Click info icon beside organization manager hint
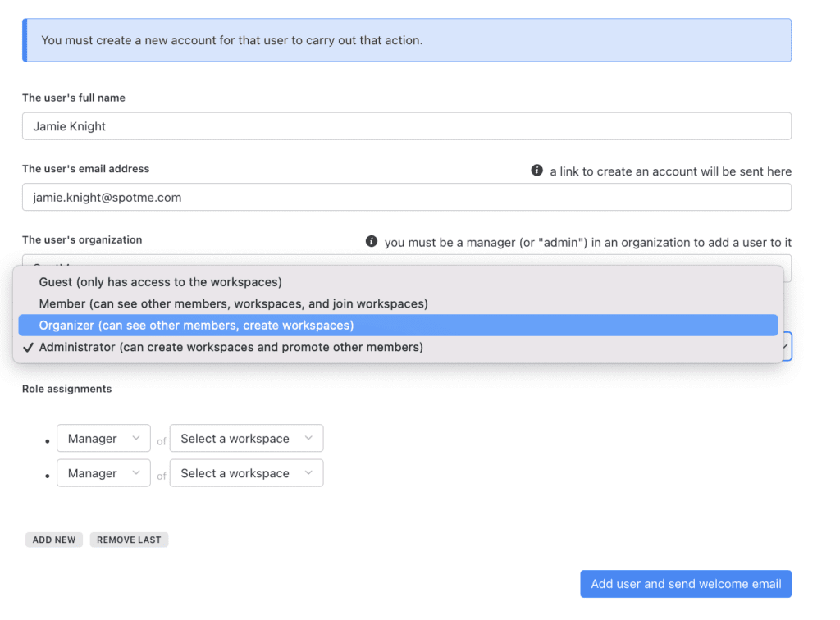The width and height of the screenshot is (840, 620). [x=371, y=242]
